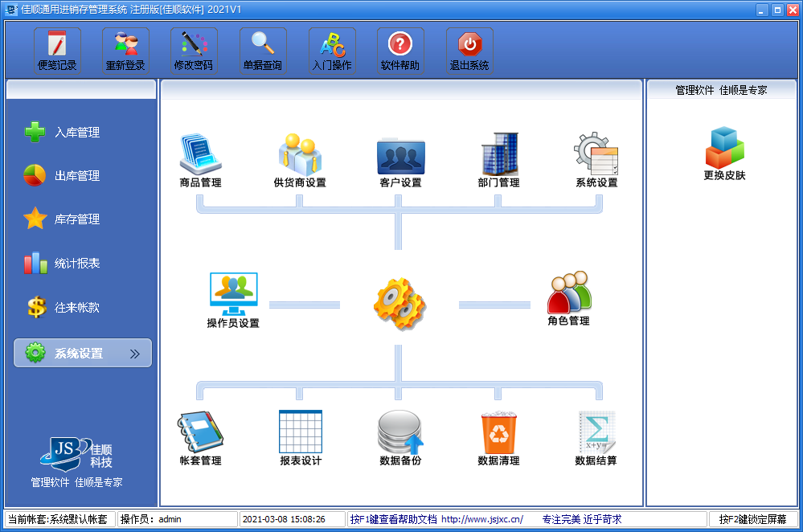Open 单据查询 document search icon

click(263, 51)
